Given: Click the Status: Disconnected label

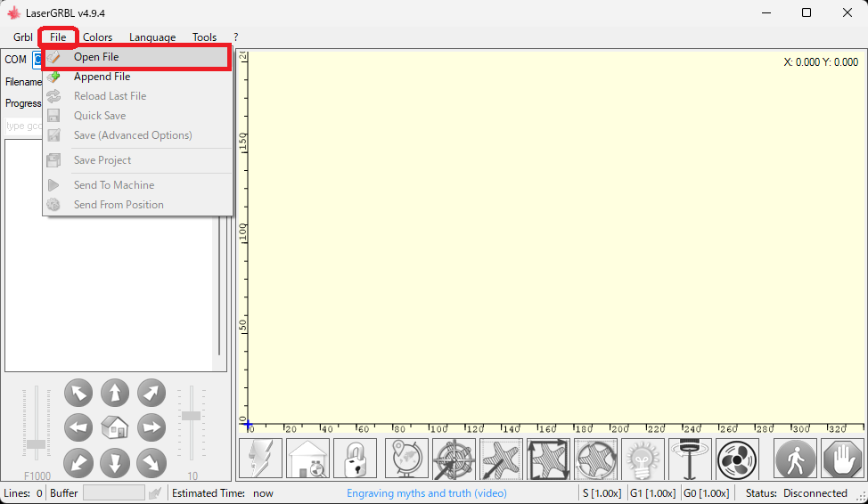Looking at the screenshot, I should 796,493.
